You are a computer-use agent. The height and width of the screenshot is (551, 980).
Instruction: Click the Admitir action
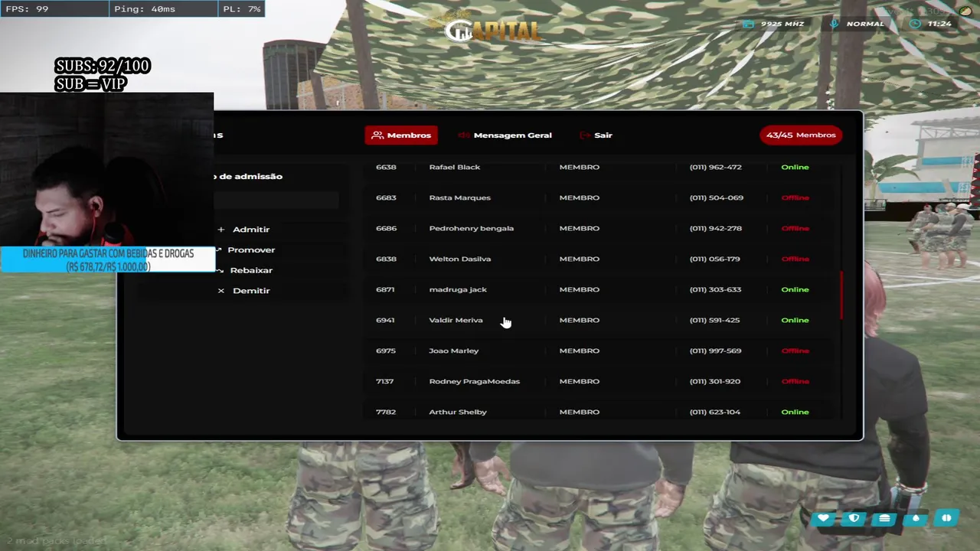click(251, 230)
